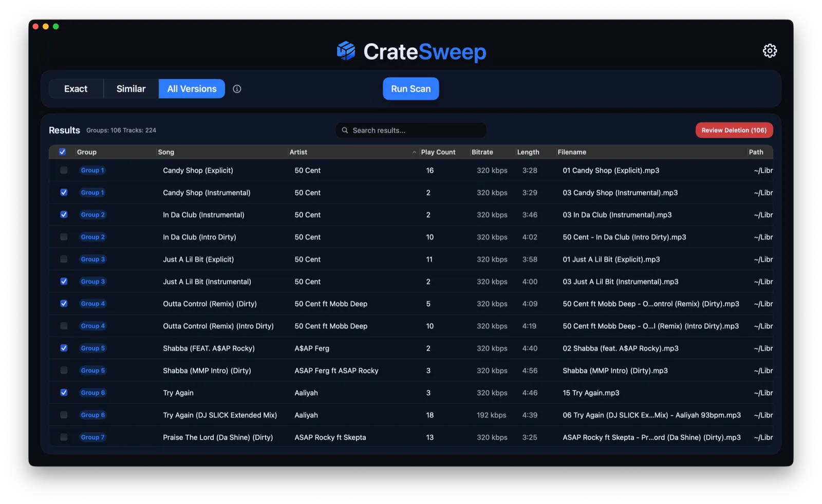The image size is (822, 504).
Task: Click filename 50 Cent - In Da Club (Intro Dirty).mp3
Action: tap(624, 237)
